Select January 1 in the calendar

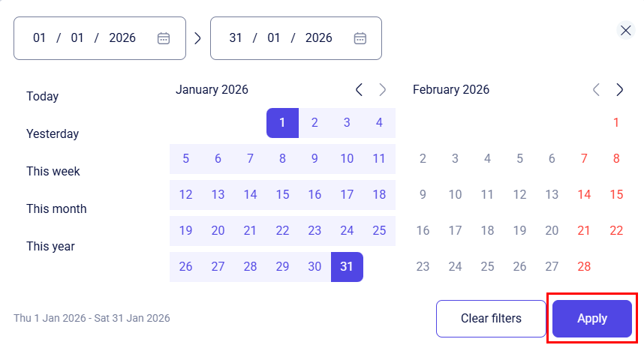click(282, 123)
